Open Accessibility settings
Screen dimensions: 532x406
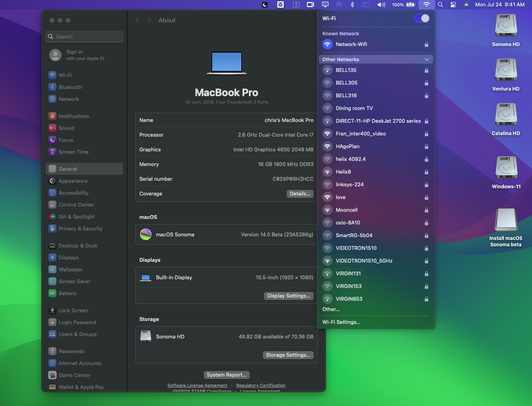pos(84,193)
